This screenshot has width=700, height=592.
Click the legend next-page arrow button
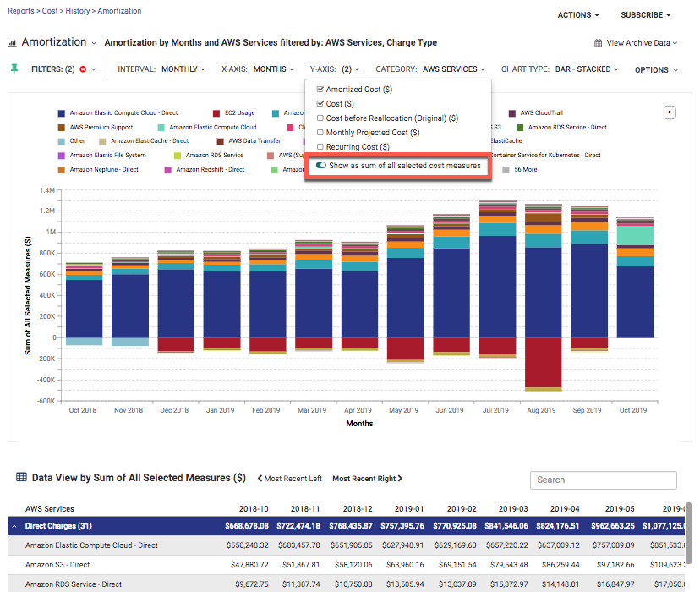tap(670, 112)
